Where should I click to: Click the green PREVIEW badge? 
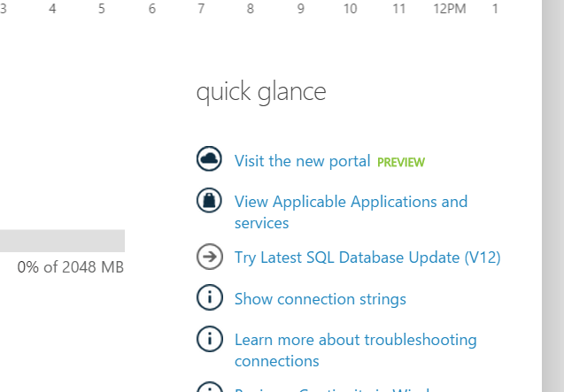point(401,162)
